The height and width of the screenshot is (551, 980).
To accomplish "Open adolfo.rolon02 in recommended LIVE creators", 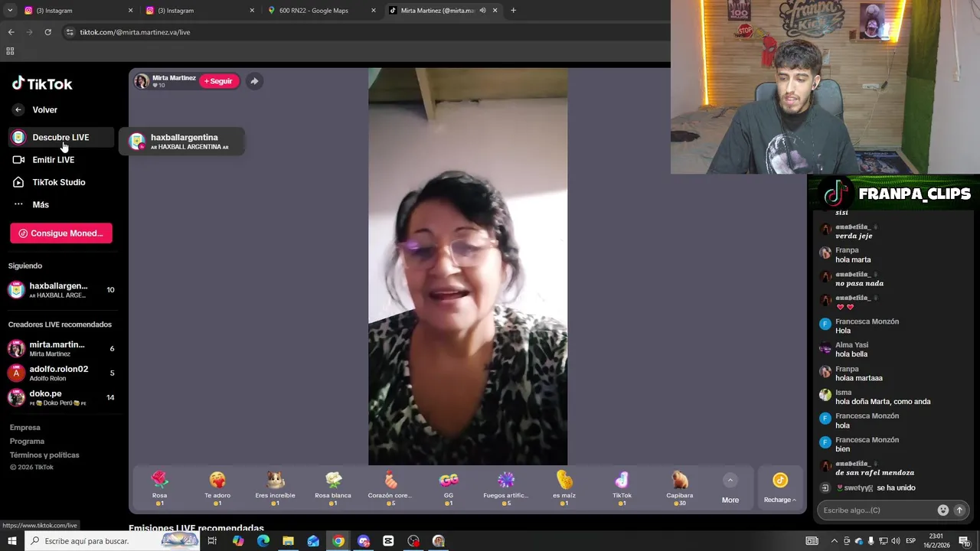I will pos(61,373).
